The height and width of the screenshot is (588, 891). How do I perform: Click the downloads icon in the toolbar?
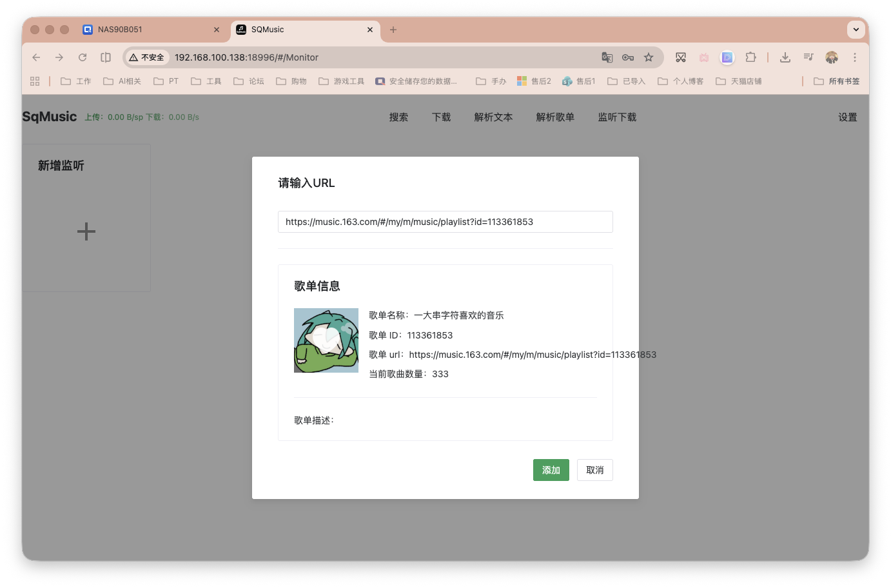(785, 57)
